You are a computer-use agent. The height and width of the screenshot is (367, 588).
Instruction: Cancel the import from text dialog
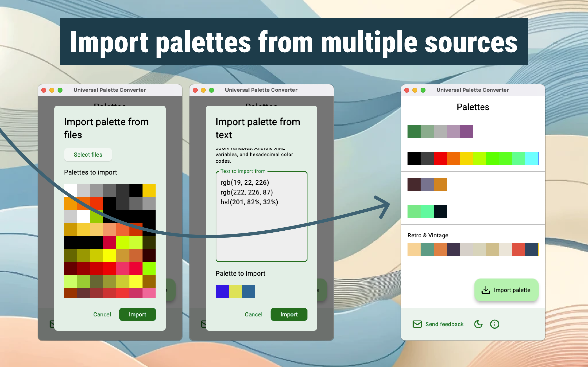coord(253,314)
